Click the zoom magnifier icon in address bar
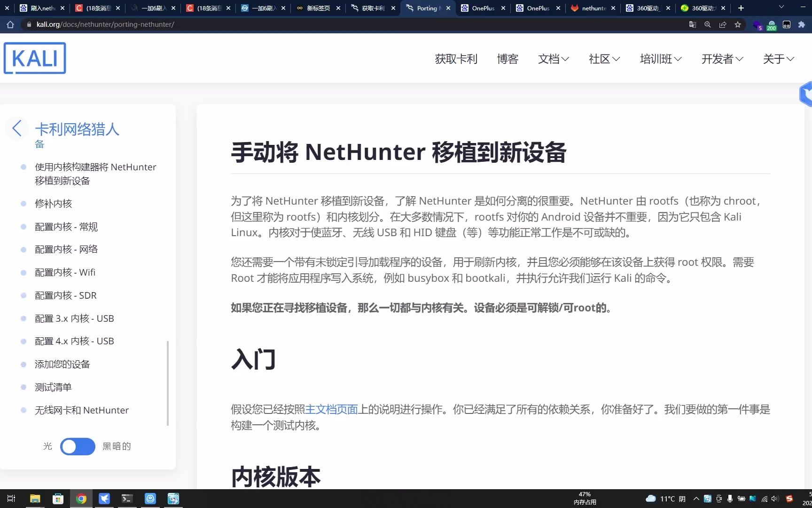Screen dimensions: 812x508 click(707, 24)
